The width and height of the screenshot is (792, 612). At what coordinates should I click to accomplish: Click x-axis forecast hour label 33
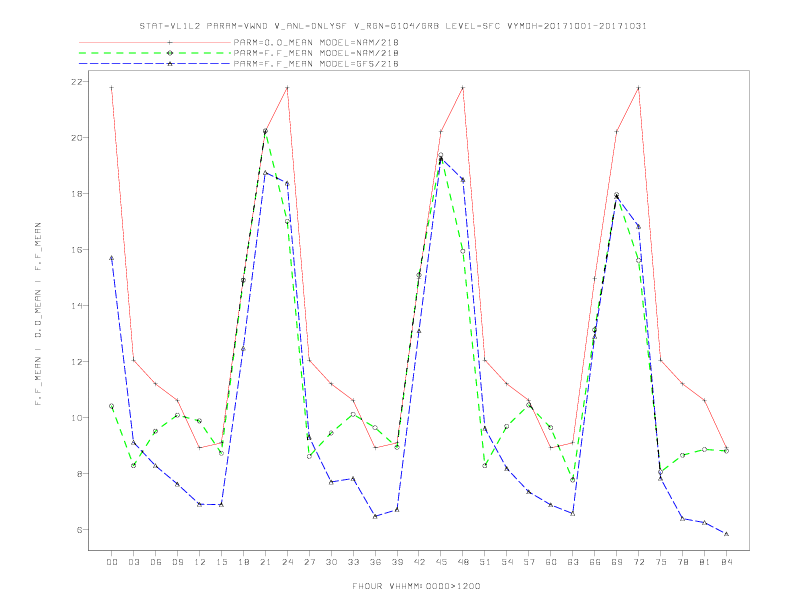click(353, 562)
